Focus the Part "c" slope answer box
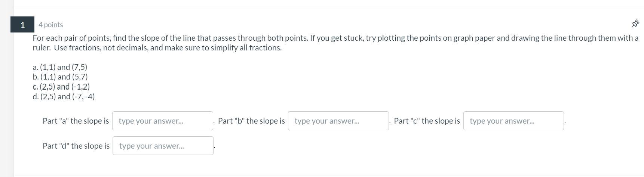The image size is (644, 177). pyautogui.click(x=513, y=121)
